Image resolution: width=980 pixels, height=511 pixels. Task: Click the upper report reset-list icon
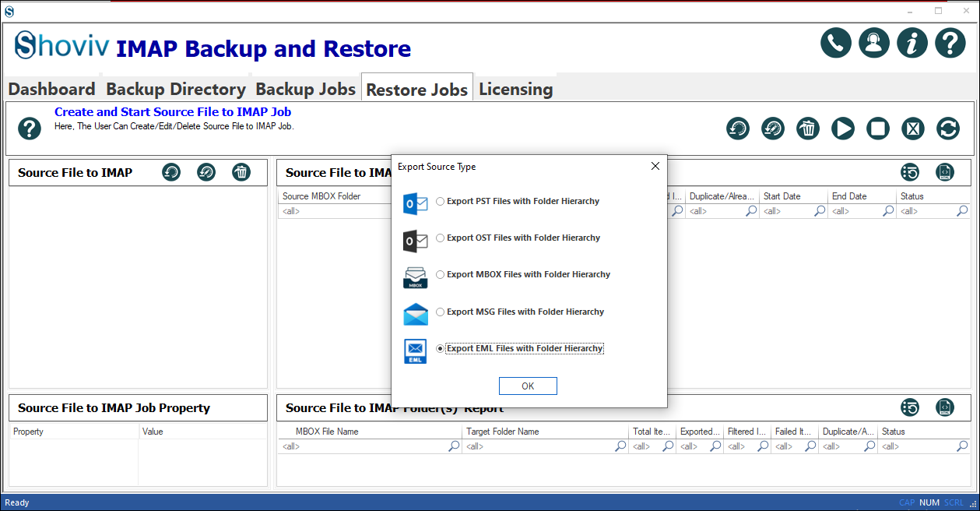click(910, 172)
